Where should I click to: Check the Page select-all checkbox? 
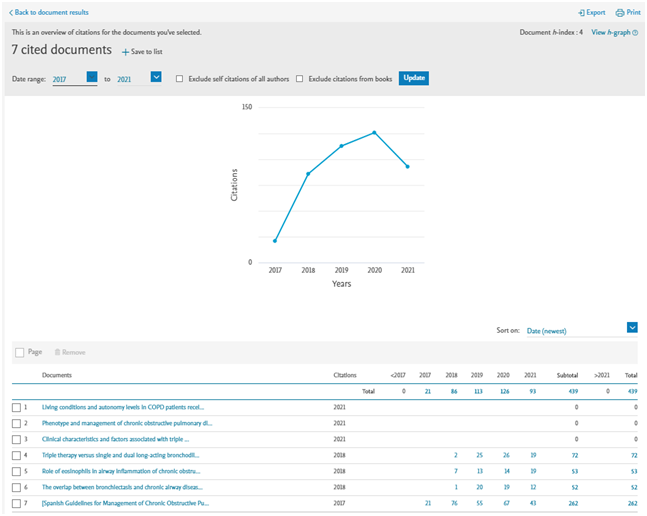19,352
